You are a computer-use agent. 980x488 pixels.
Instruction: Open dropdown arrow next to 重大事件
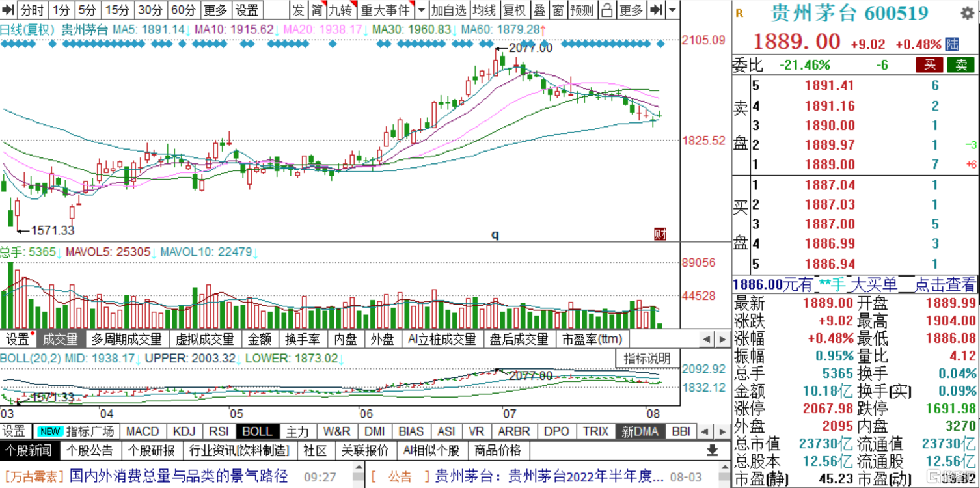(x=421, y=10)
